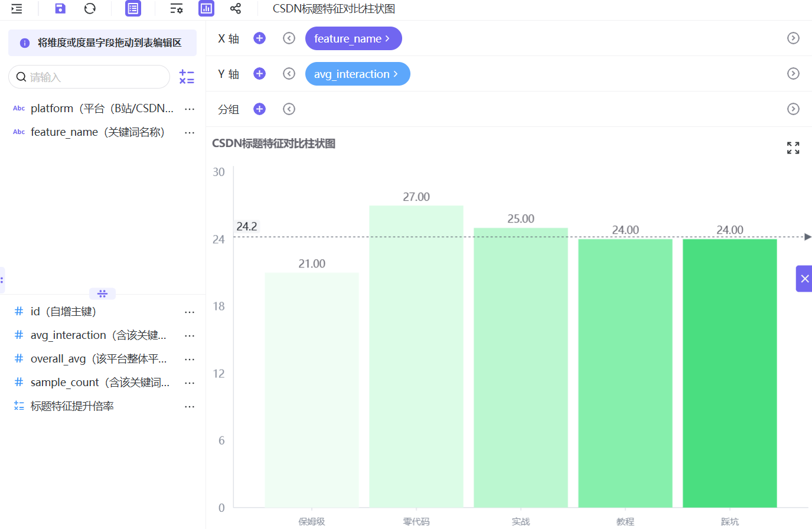The width and height of the screenshot is (812, 529).
Task: Open more options for id field
Action: click(x=190, y=312)
